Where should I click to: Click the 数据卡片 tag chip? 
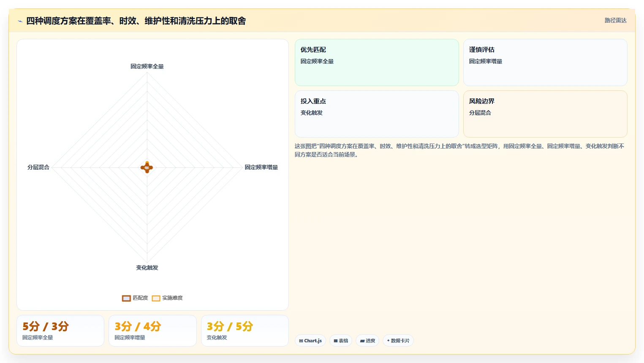pos(398,341)
